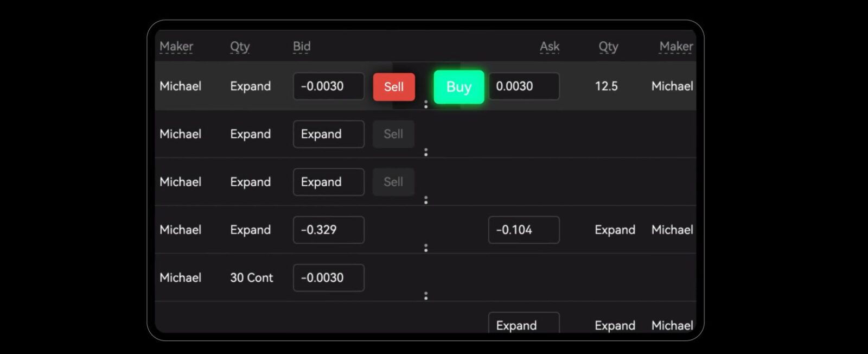Screen dimensions: 868x354
Task: Expand the bid quantity in the top row
Action: tap(250, 86)
